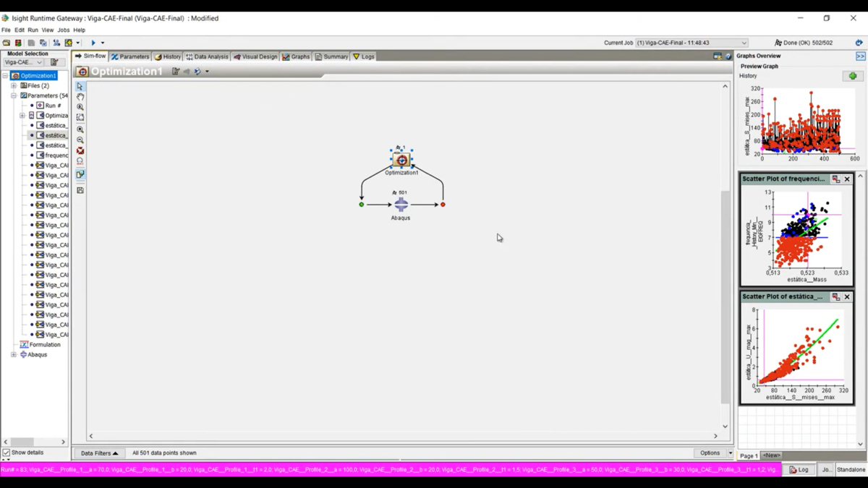This screenshot has height=488, width=868.
Task: Click the Abaqus component icon on the canvas
Action: [401, 205]
